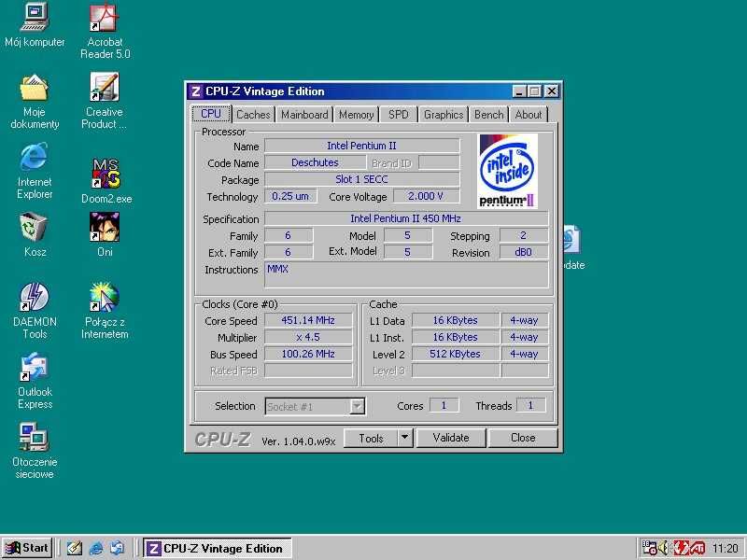Click the dB0 revision value
Screen dimensions: 747x560
523,252
